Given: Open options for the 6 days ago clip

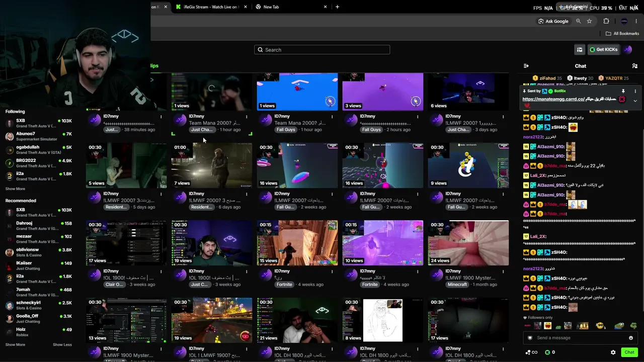Looking at the screenshot, I should tap(247, 194).
